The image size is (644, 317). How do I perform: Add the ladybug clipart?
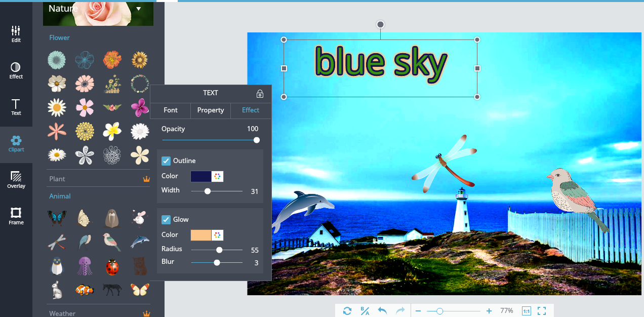[112, 266]
